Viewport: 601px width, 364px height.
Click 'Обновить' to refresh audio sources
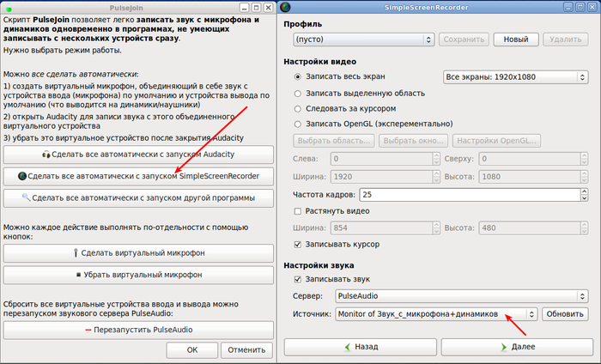(565, 314)
